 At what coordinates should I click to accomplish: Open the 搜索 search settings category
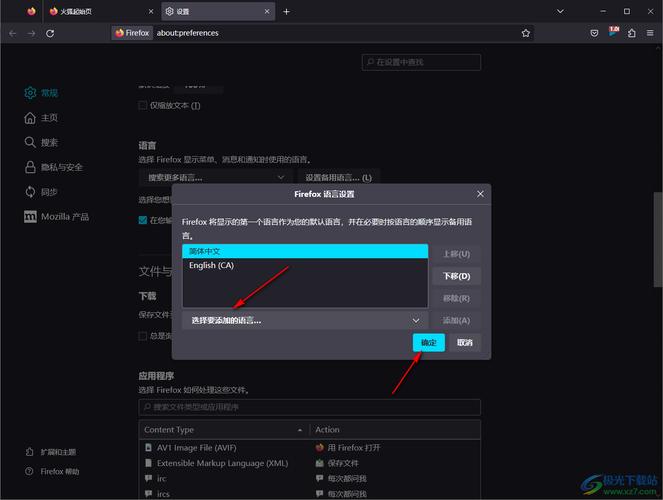pos(41,142)
